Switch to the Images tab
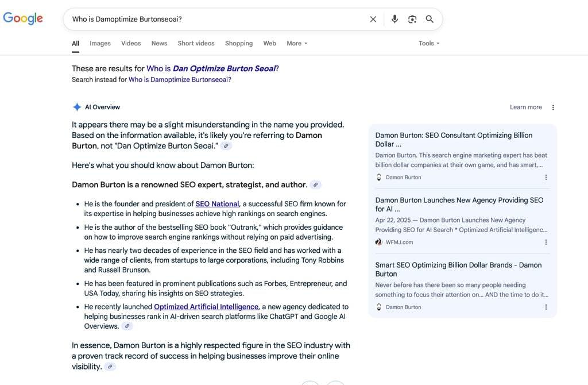 [x=100, y=44]
